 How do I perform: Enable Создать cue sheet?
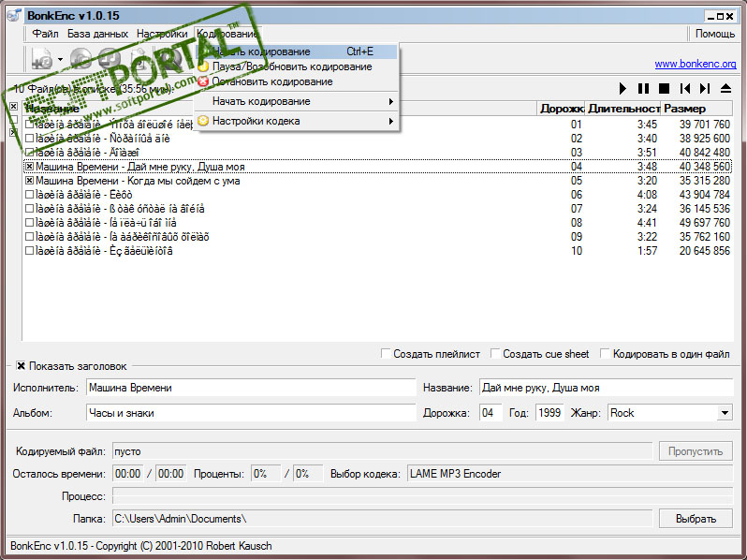[495, 354]
